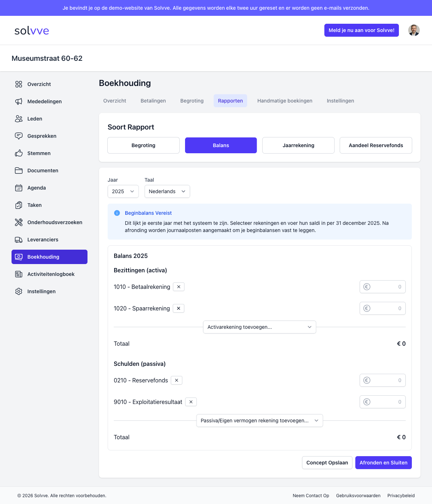Image resolution: width=432 pixels, height=504 pixels.
Task: Click the megaphone icon beside Mededelingen
Action: pyautogui.click(x=19, y=101)
